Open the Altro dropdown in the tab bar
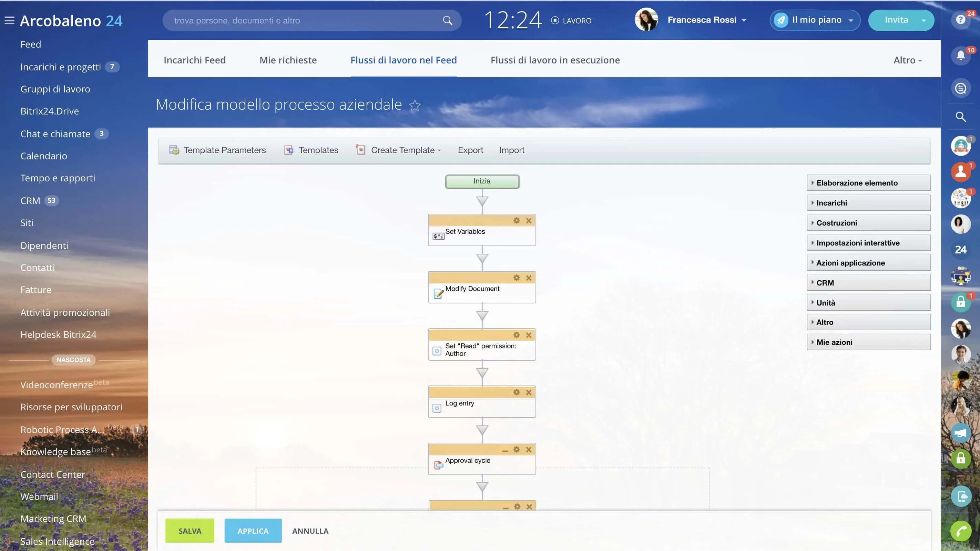 click(x=907, y=60)
